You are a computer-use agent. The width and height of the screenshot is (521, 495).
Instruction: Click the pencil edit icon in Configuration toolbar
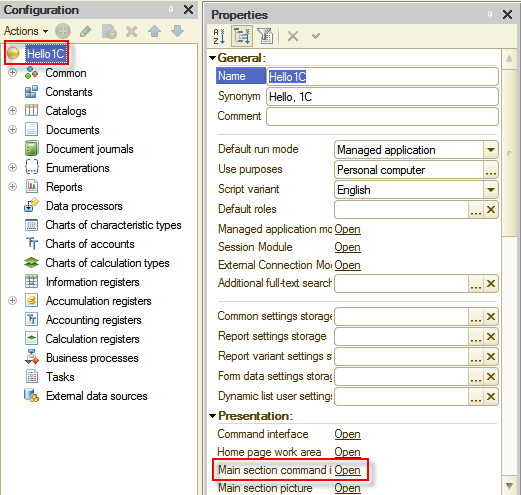click(86, 32)
